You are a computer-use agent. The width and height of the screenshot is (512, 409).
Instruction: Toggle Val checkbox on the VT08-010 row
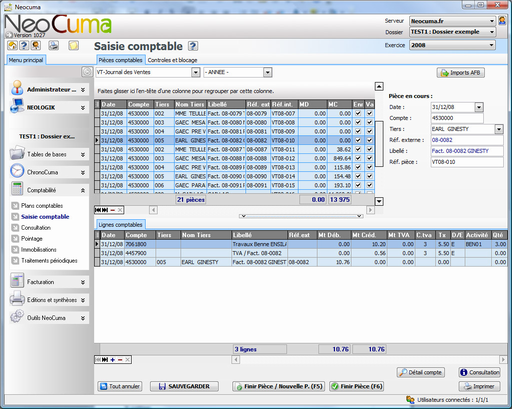(x=369, y=140)
